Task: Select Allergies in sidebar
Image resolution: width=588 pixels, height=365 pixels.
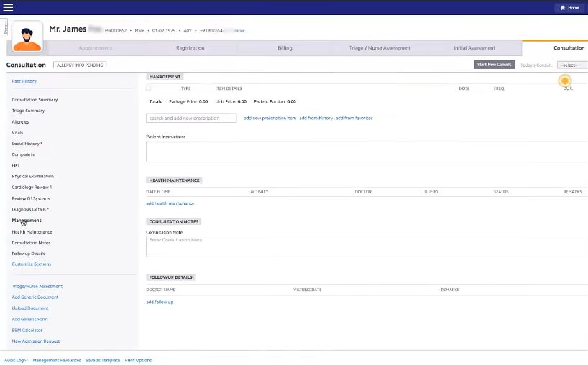Action: point(20,122)
